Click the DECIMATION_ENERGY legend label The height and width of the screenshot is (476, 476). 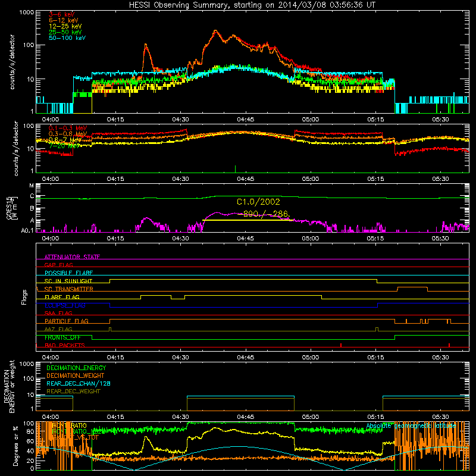[76, 368]
